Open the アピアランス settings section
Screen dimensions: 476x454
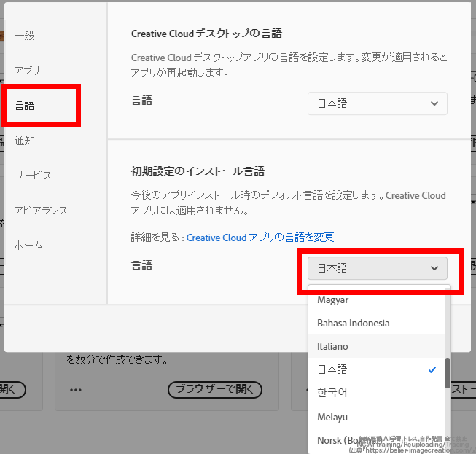pyautogui.click(x=41, y=211)
